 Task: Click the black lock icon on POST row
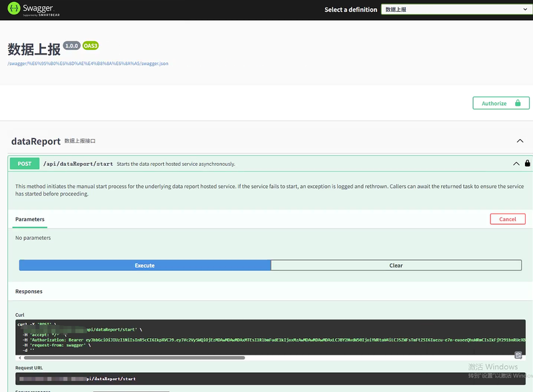point(527,164)
